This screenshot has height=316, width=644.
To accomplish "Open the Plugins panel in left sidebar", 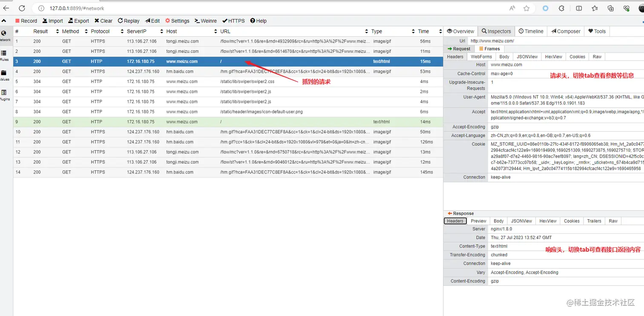I will point(4,95).
